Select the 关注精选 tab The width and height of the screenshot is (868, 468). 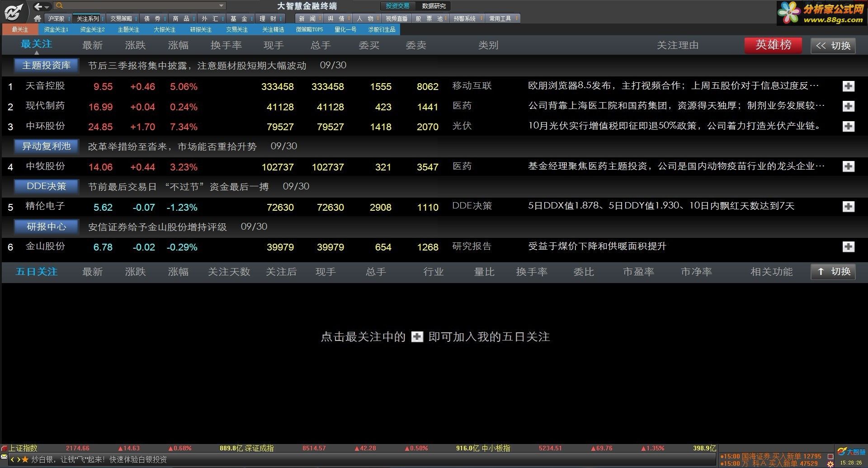[x=273, y=29]
